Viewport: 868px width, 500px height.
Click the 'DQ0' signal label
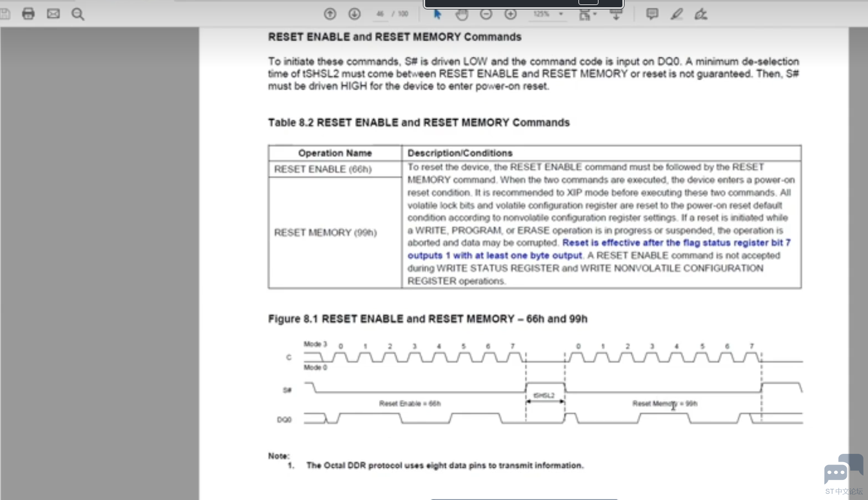pyautogui.click(x=284, y=420)
